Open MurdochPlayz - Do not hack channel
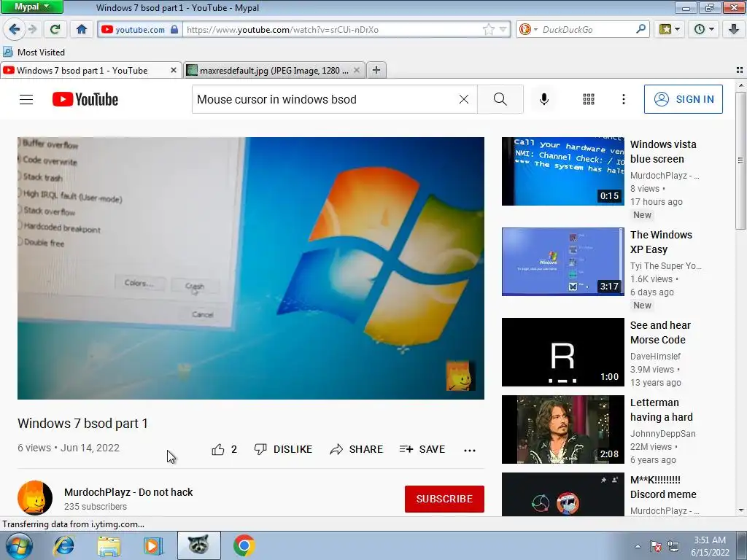The image size is (747, 560). coord(128,492)
